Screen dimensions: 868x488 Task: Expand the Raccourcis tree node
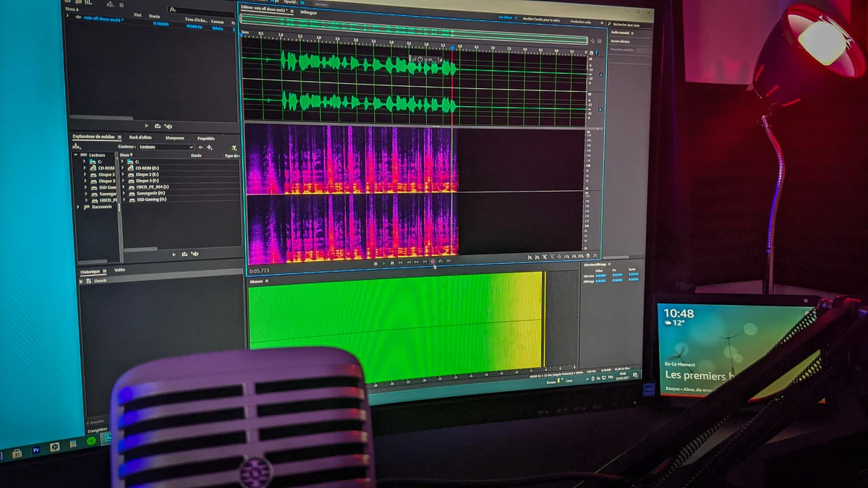(78, 207)
